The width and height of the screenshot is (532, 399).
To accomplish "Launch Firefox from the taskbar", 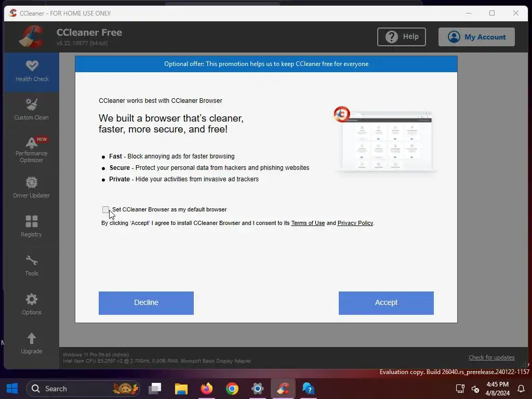I will click(206, 389).
